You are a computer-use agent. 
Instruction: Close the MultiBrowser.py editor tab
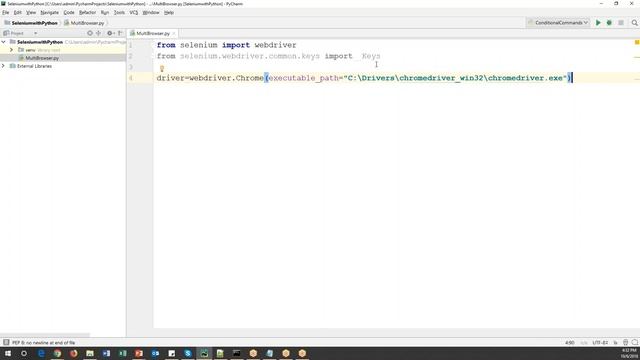(x=174, y=33)
